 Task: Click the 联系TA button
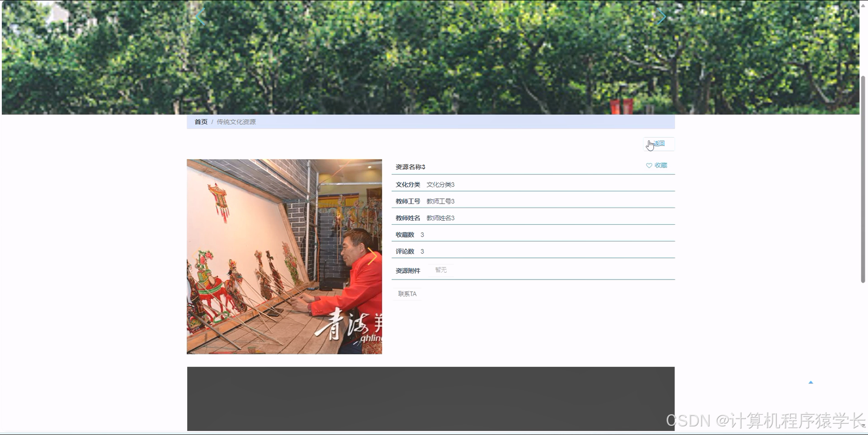(x=407, y=294)
